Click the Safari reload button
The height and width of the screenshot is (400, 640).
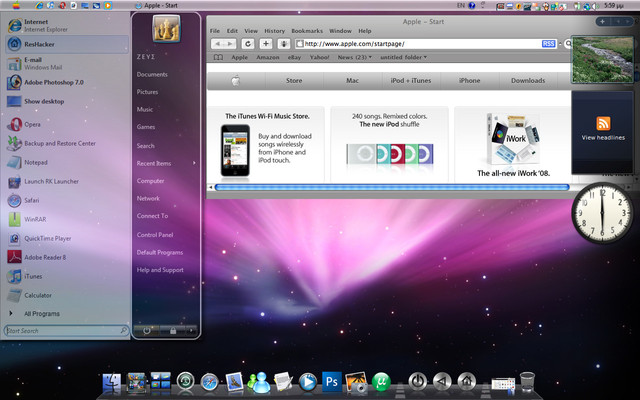247,44
